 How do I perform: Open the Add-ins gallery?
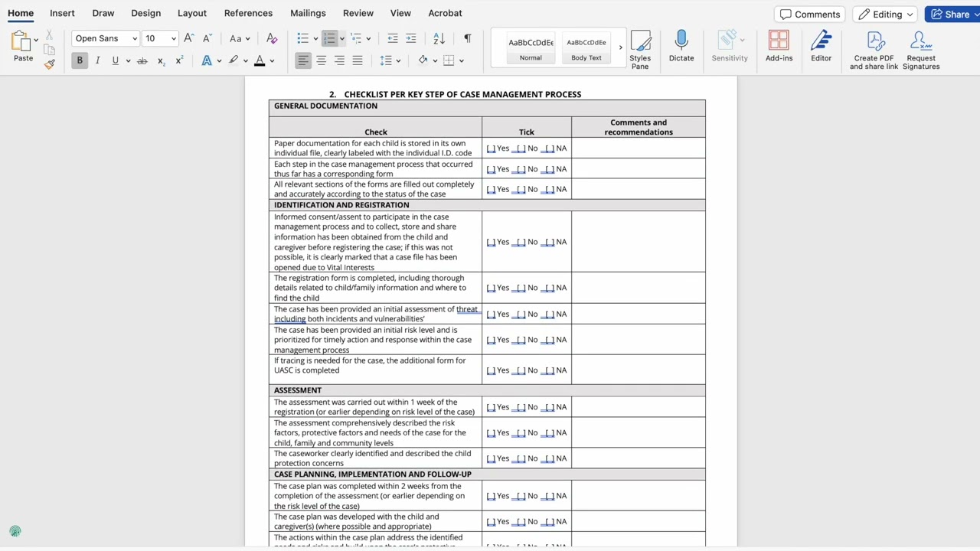tap(779, 46)
